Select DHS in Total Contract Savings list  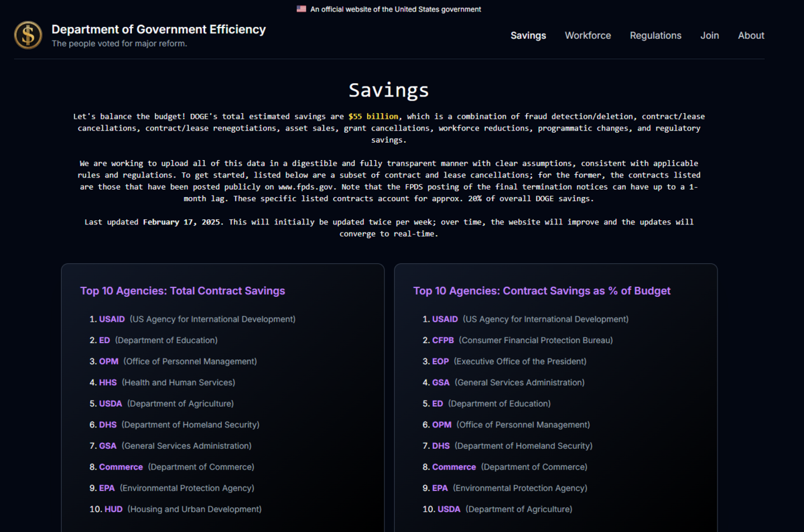(108, 425)
